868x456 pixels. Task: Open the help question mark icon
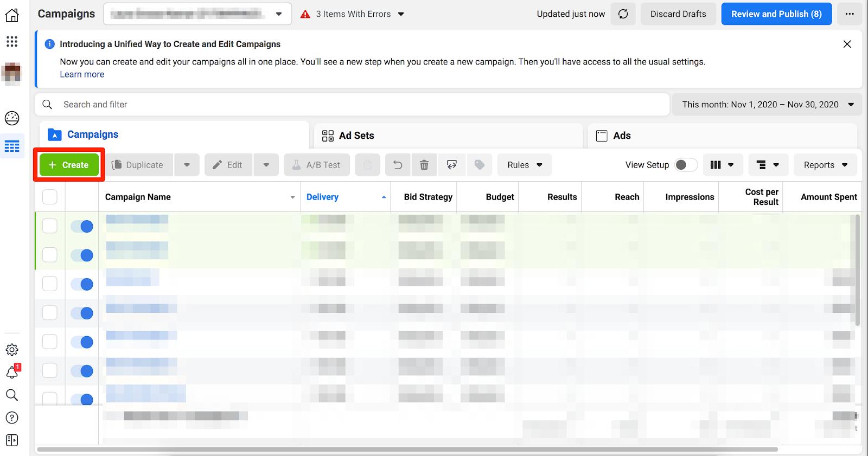[12, 418]
